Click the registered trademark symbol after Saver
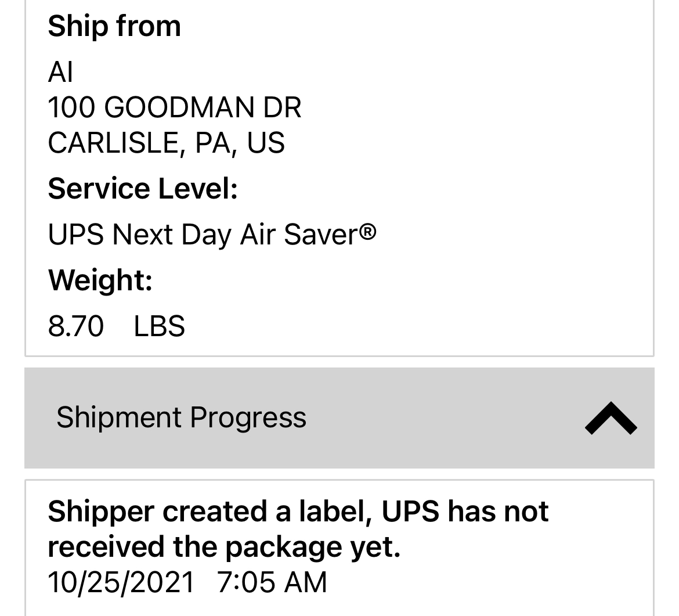The width and height of the screenshot is (679, 616). point(367,232)
